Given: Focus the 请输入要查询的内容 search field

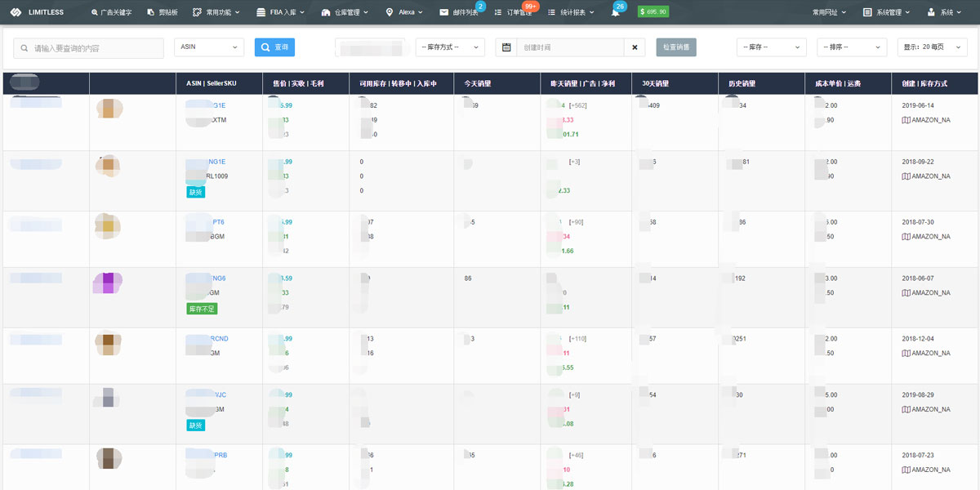Looking at the screenshot, I should click(88, 48).
